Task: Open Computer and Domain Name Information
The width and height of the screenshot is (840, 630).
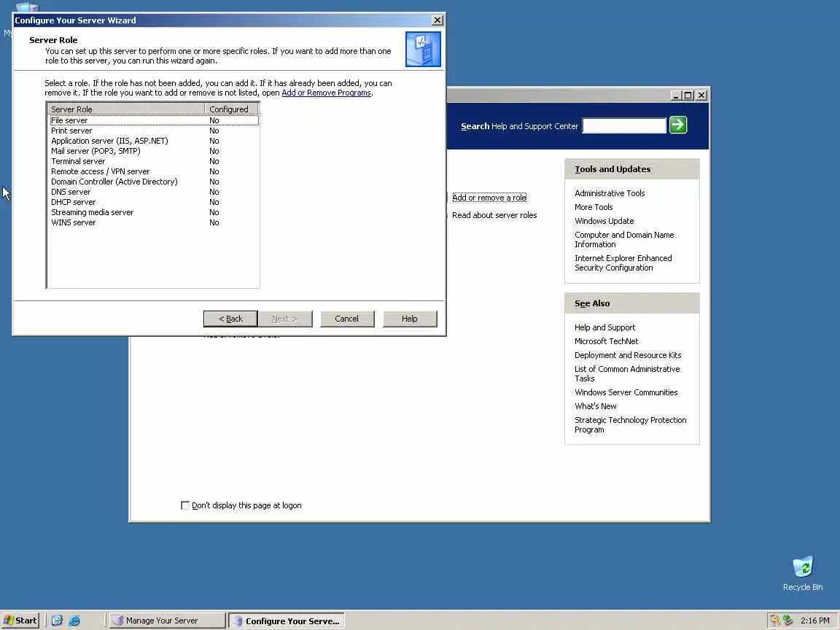Action: 624,239
